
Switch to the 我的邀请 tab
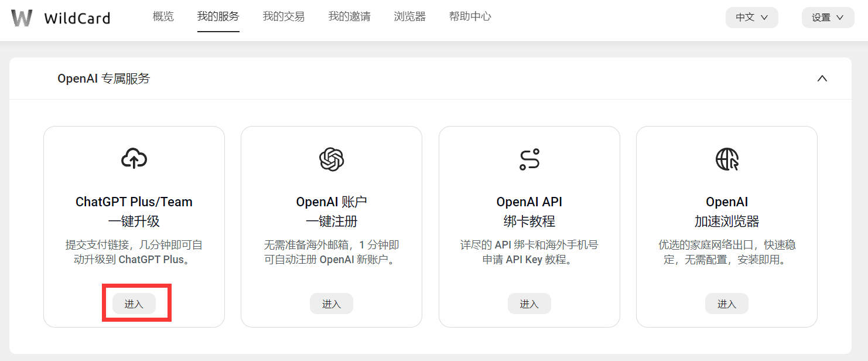tap(350, 16)
